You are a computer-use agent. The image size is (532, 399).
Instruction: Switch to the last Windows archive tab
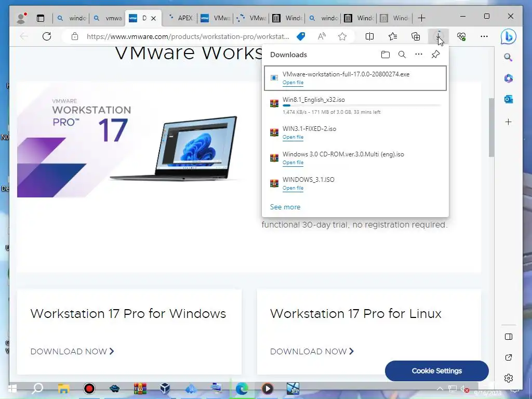click(394, 18)
